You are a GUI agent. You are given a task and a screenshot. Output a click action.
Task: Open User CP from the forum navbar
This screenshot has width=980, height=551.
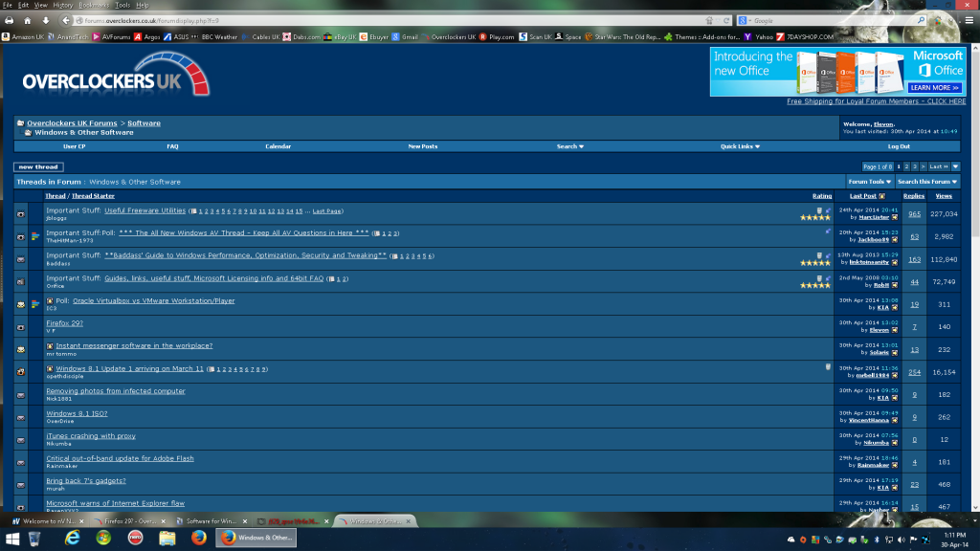[74, 146]
